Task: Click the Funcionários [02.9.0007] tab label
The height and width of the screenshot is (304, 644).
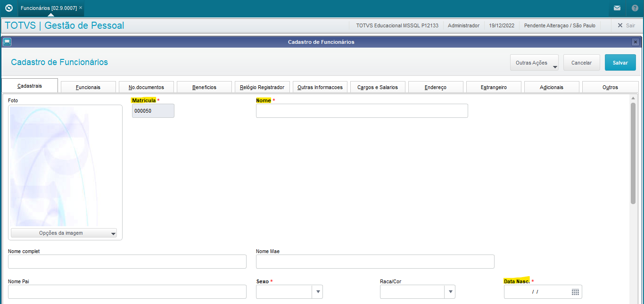Action: [49, 8]
